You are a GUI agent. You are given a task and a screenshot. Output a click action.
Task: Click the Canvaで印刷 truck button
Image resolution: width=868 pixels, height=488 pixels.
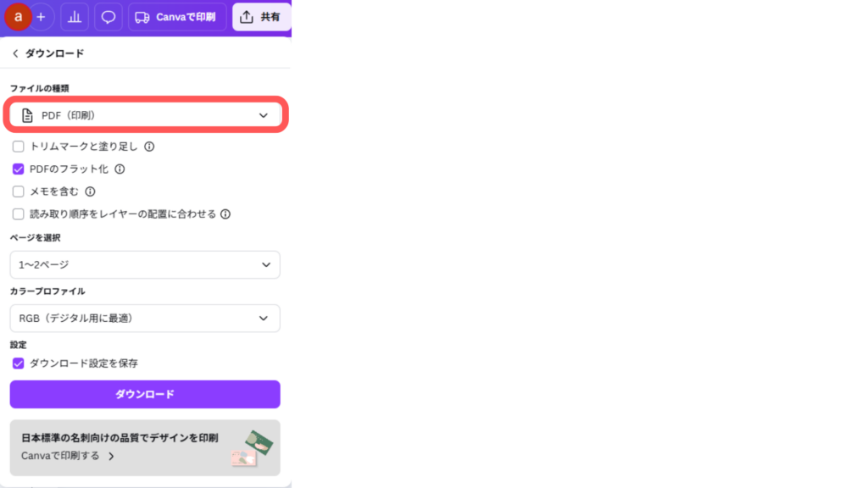point(177,17)
